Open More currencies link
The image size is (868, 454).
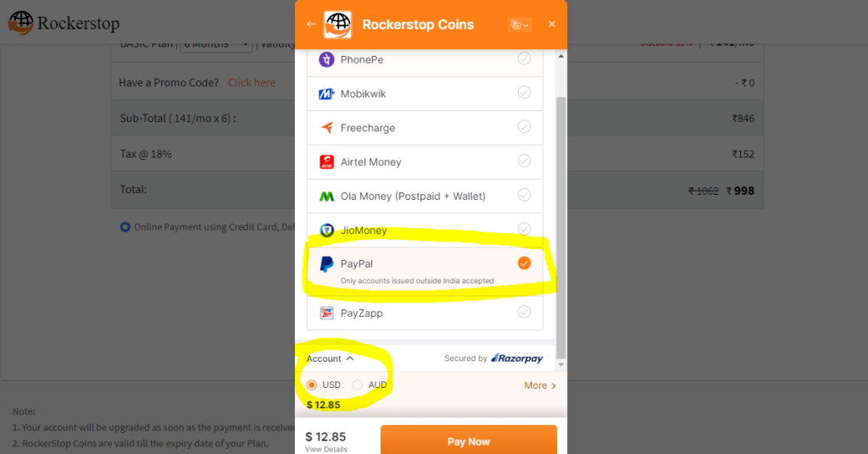(540, 385)
